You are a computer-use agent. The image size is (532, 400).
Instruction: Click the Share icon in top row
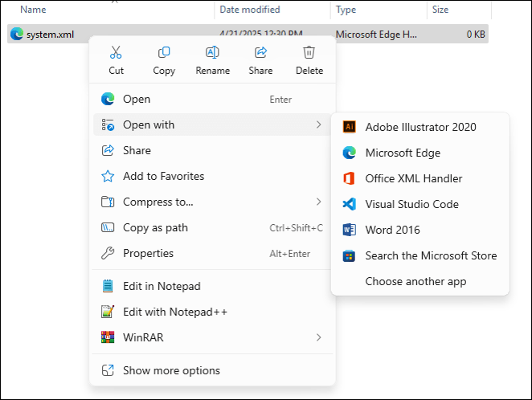point(260,53)
